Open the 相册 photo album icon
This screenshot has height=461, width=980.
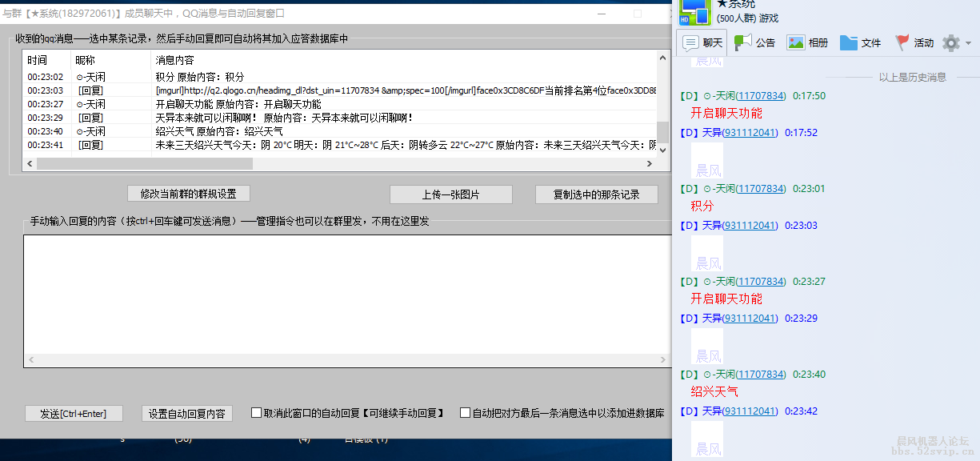[x=795, y=42]
